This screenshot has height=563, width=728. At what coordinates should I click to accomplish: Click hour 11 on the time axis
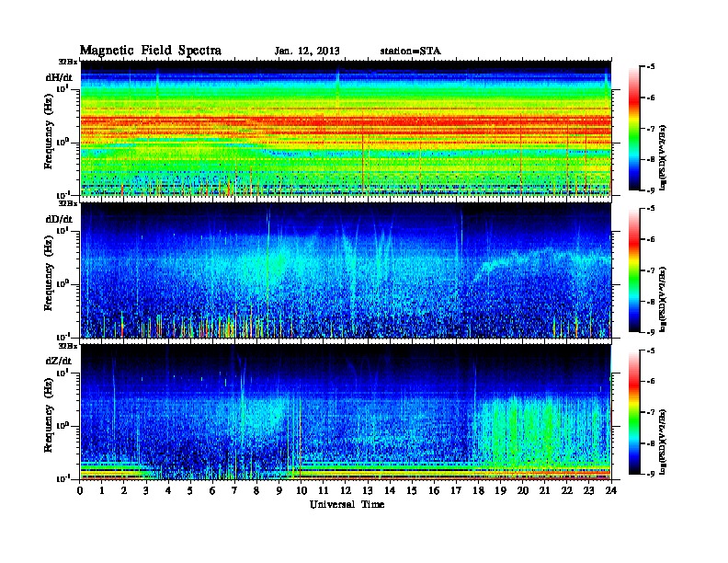(324, 490)
